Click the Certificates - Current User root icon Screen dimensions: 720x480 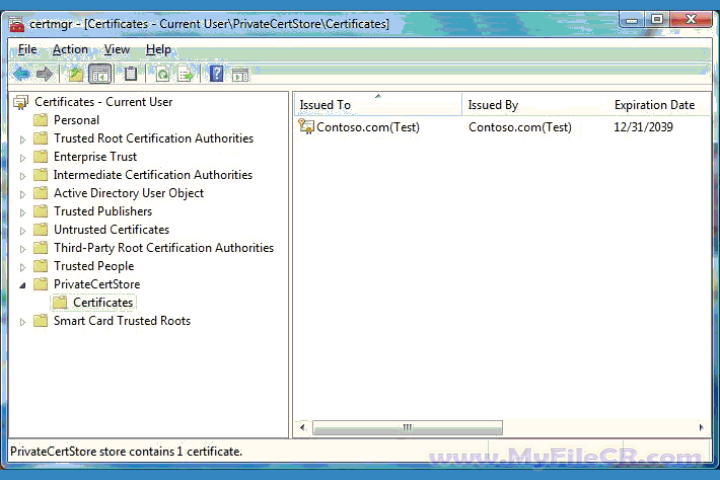pos(21,102)
